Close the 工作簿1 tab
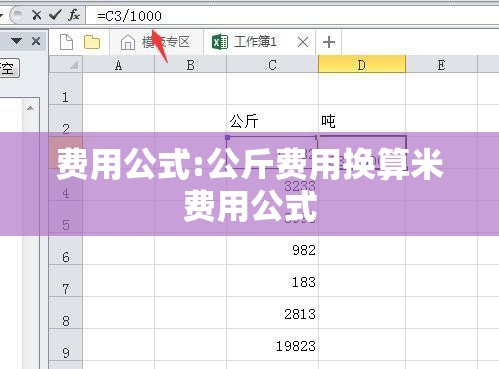 tap(303, 42)
